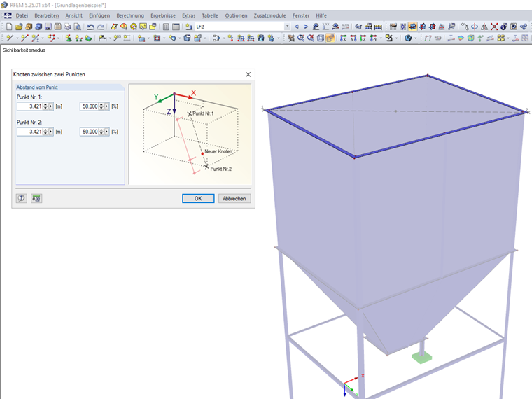Click the Print icon in toolbar
Viewport: 532px width, 399px height.
[x=68, y=27]
